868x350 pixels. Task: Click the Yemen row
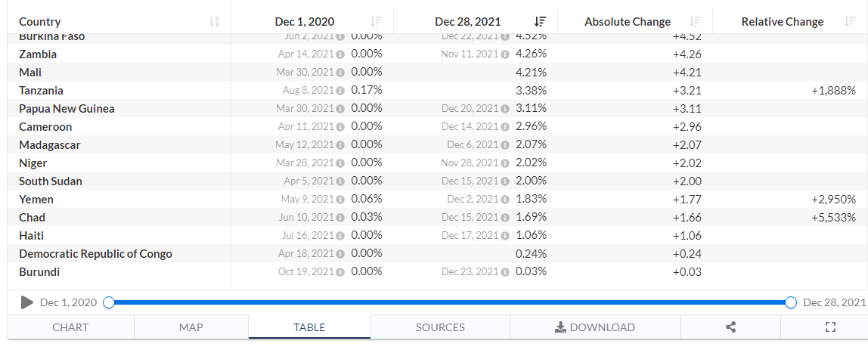36,200
